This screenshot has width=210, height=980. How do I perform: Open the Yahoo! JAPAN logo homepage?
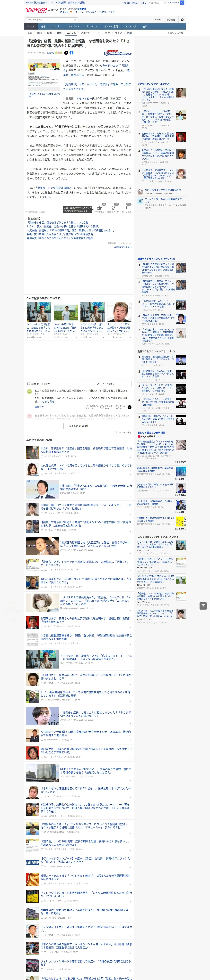point(36,10)
